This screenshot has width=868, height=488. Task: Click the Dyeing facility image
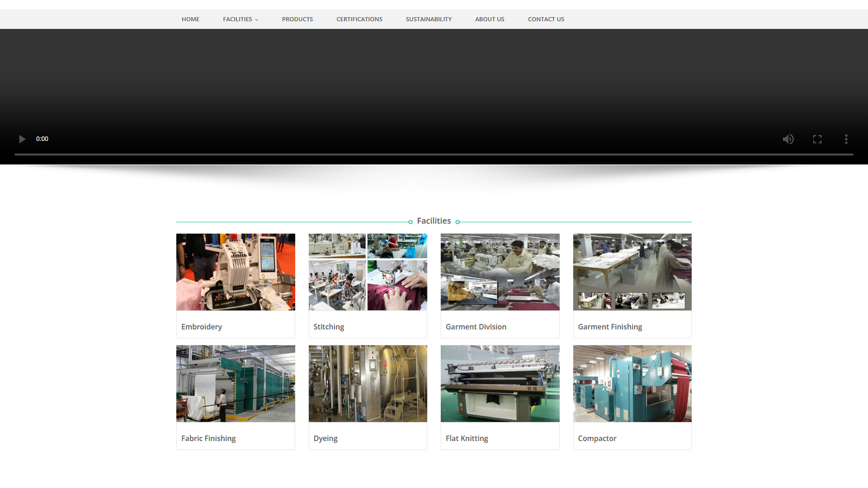(x=368, y=383)
